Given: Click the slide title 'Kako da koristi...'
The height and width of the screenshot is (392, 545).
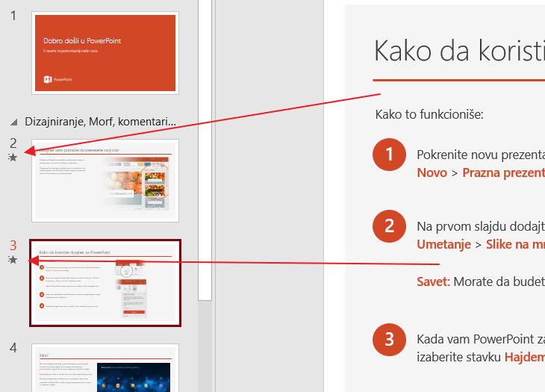Looking at the screenshot, I should pos(459,51).
